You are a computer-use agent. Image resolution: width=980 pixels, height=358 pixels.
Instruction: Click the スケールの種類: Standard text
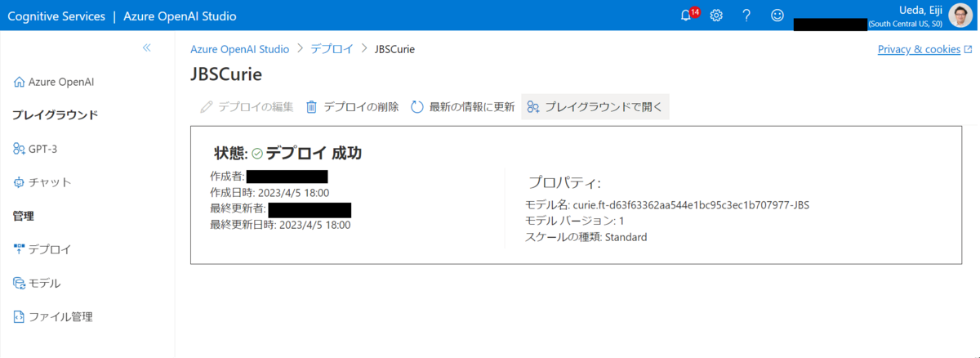pos(586,237)
